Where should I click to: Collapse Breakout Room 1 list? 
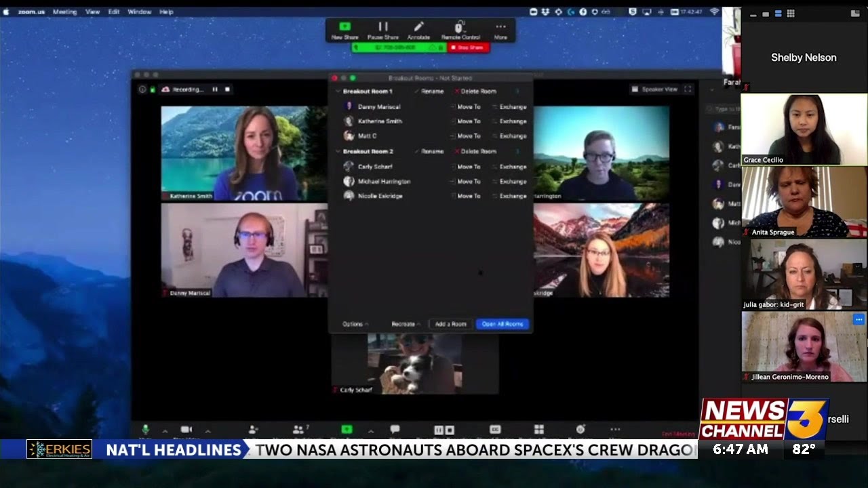tap(338, 91)
